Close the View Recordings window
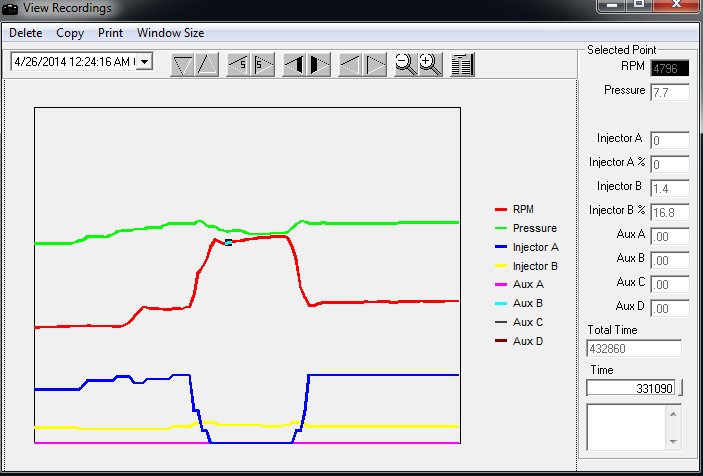Screen dimensions: 703x476 [677, 4]
